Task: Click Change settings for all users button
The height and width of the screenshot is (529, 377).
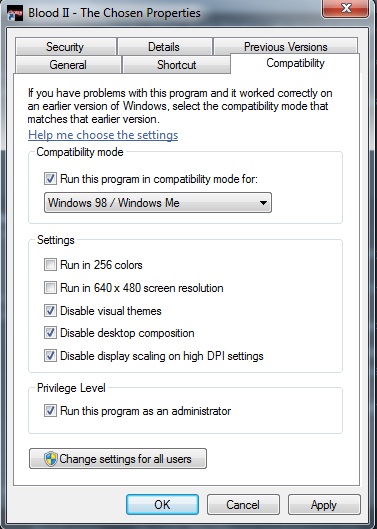Action: pyautogui.click(x=118, y=458)
